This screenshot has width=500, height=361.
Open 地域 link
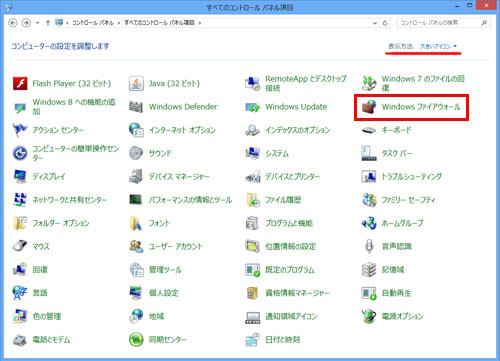(156, 316)
